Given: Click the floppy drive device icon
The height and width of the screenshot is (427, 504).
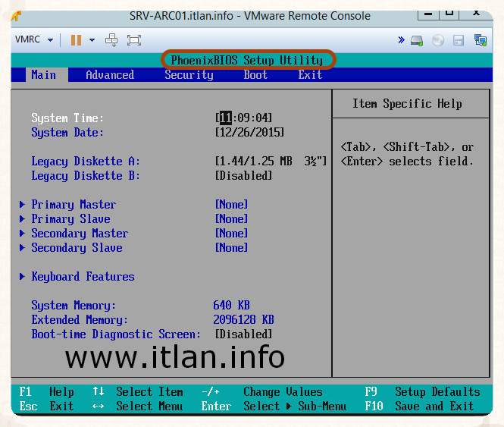Looking at the screenshot, I should tap(459, 40).
